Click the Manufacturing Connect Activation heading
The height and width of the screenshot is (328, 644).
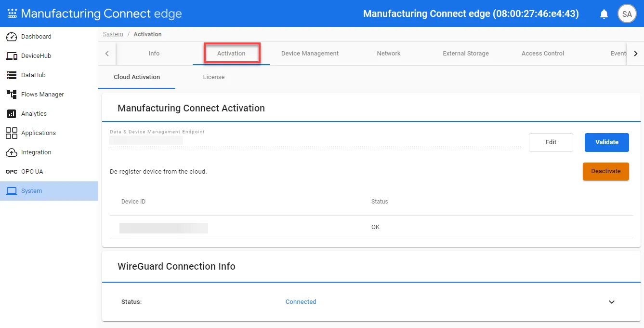[x=191, y=108]
